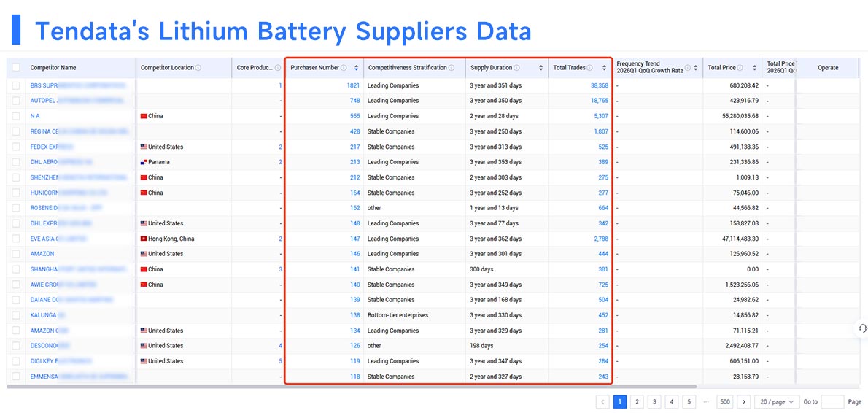Open the BRS SUPR competitor link
This screenshot has width=868, height=413.
tap(77, 86)
